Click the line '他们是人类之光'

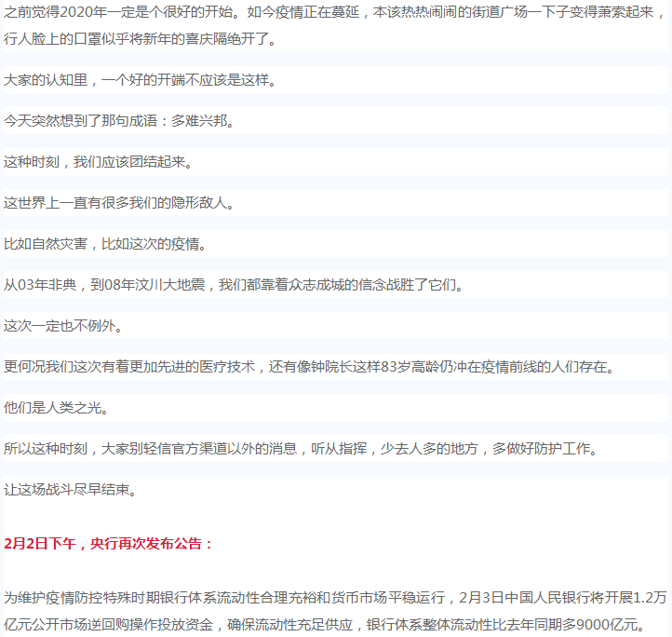[x=56, y=407]
